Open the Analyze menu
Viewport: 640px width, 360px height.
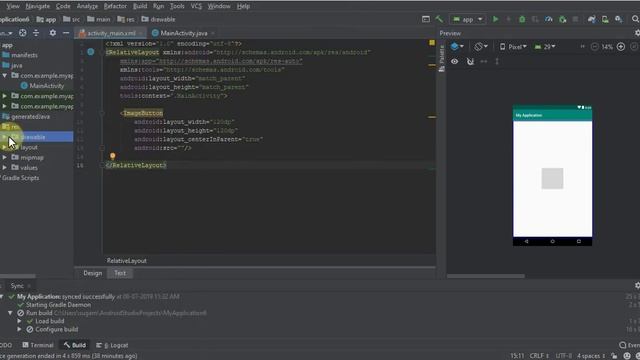click(x=87, y=6)
